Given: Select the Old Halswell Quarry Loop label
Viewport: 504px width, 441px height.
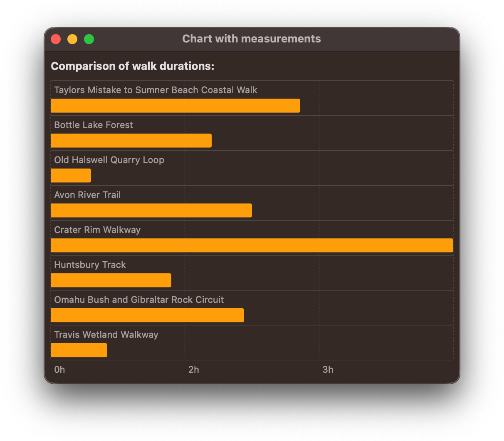Looking at the screenshot, I should click(109, 160).
